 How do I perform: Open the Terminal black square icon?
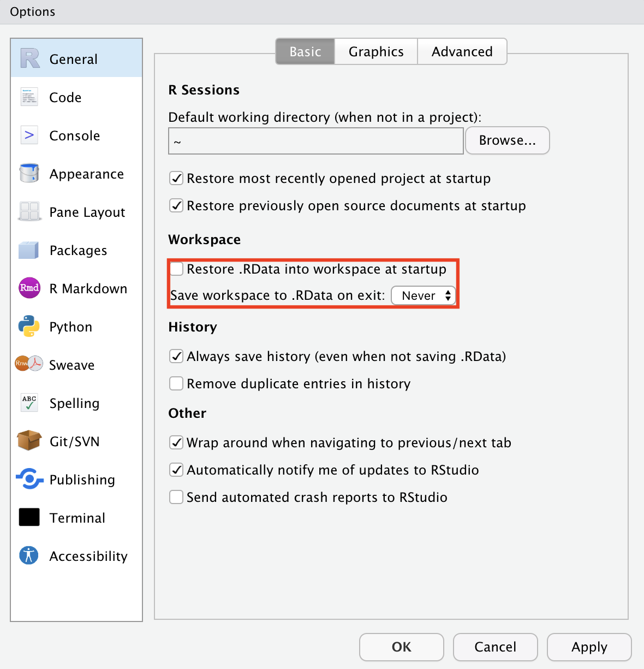pyautogui.click(x=29, y=517)
